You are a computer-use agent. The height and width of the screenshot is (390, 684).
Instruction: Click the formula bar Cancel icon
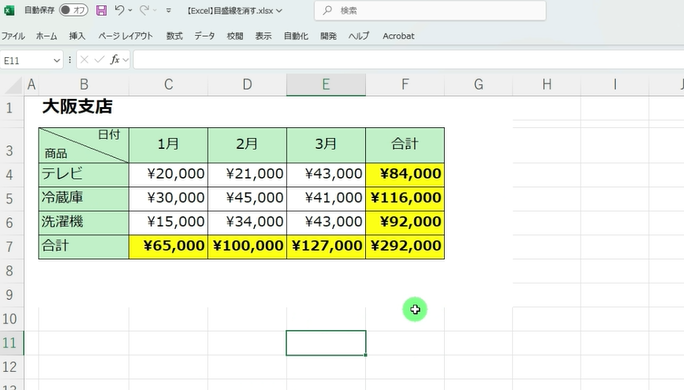[85, 60]
